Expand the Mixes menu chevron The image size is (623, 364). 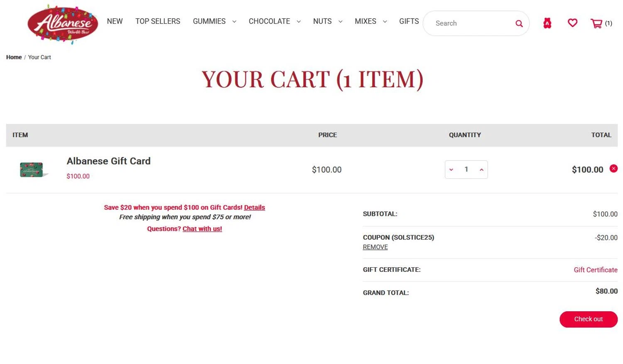pos(385,22)
